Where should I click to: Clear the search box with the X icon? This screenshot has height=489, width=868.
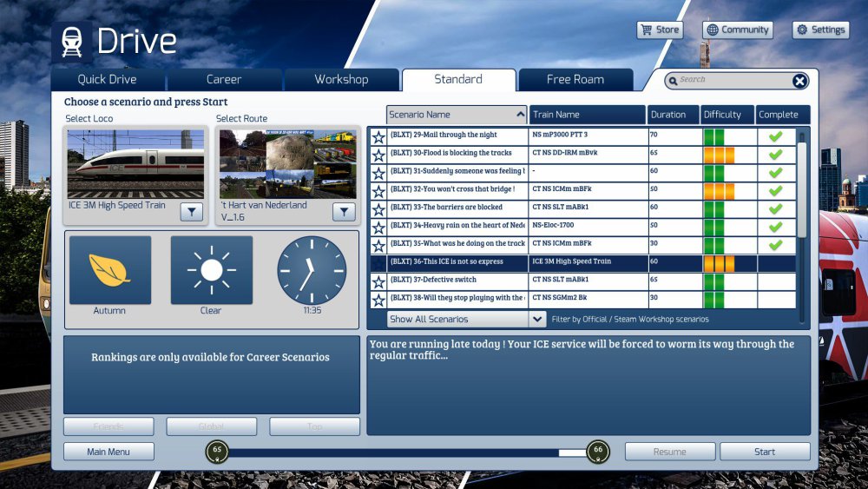[x=799, y=81]
